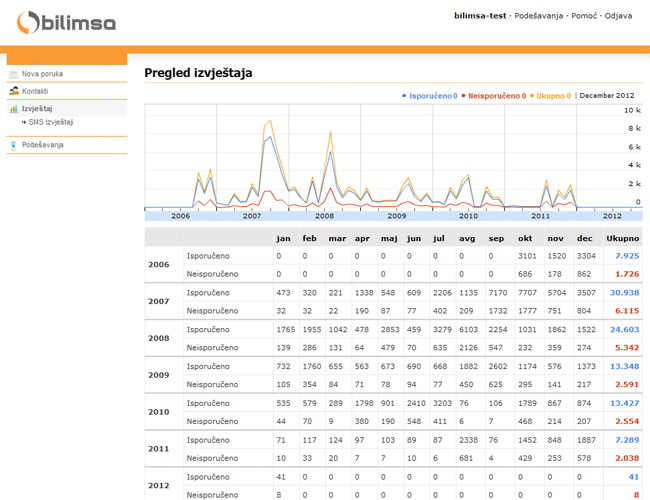The width and height of the screenshot is (650, 500).
Task: Click the 2007 undelivered total 6.115
Action: coord(627,311)
